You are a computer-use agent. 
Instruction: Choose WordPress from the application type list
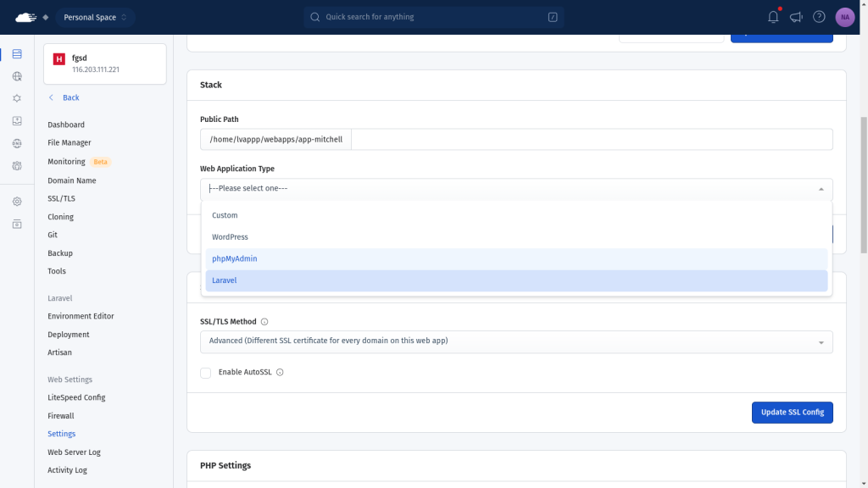click(516, 237)
